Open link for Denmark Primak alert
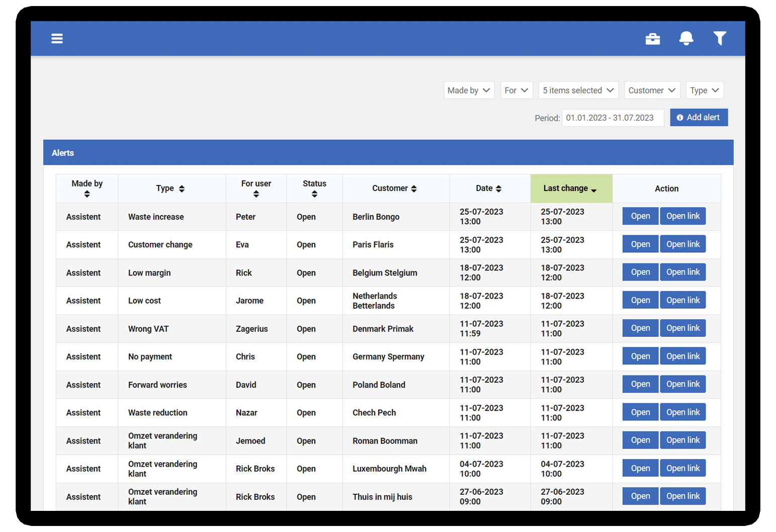 [x=683, y=328]
